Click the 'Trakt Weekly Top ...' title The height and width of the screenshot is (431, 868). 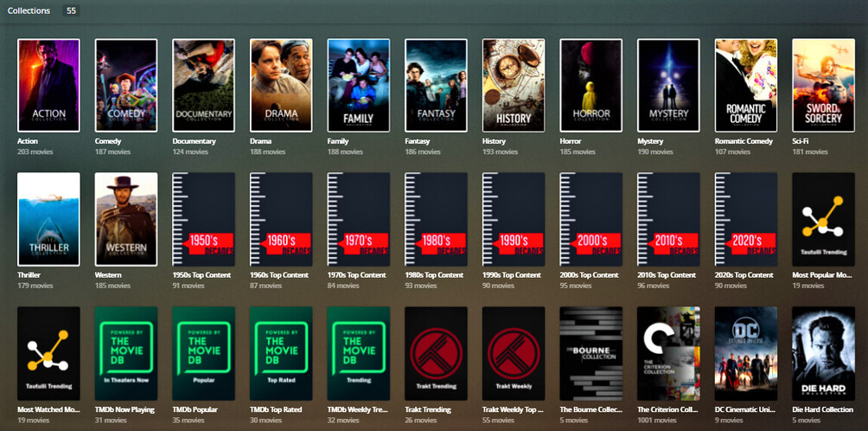click(513, 410)
